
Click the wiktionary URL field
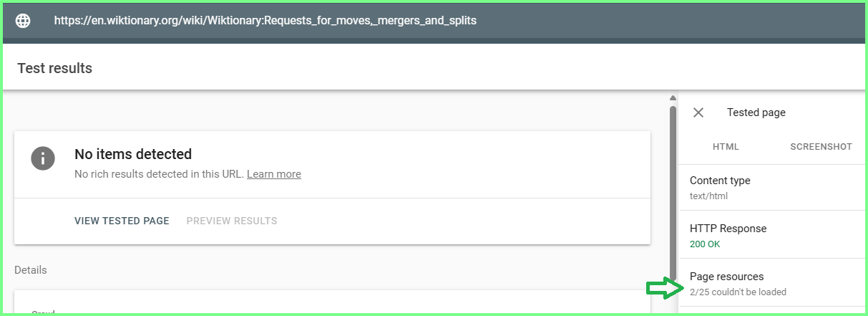[x=265, y=21]
